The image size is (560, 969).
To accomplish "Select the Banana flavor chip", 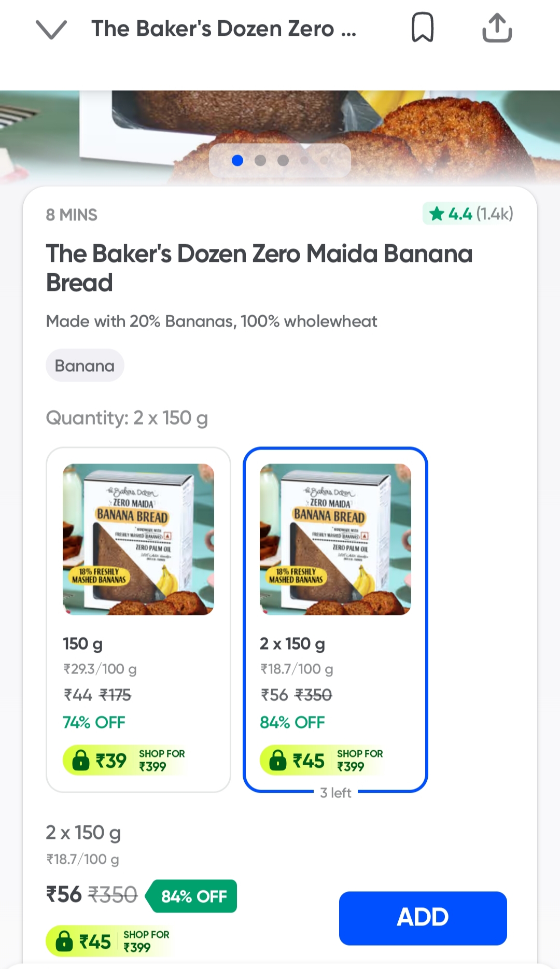I will click(x=85, y=366).
